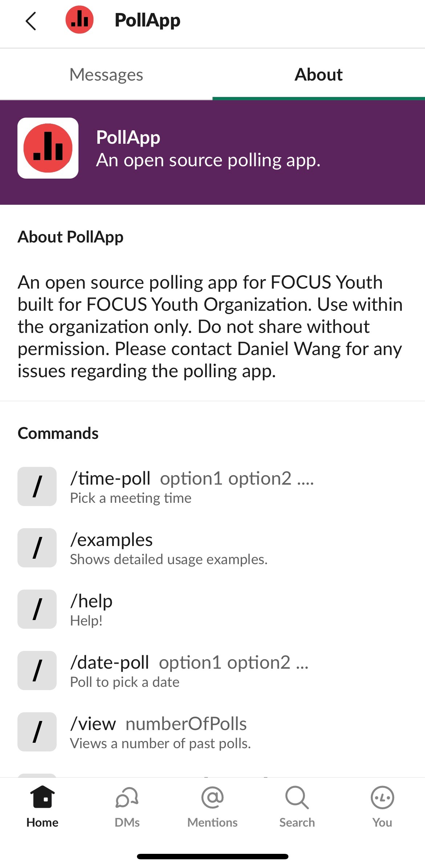Choose the /help command
This screenshot has height=868, width=425.
coord(92,609)
